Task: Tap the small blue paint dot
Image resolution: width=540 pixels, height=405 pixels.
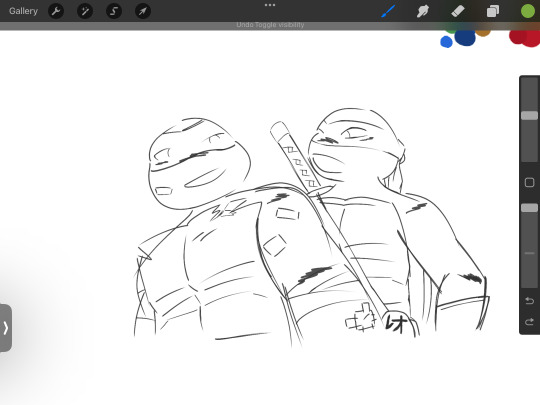Action: point(446,42)
